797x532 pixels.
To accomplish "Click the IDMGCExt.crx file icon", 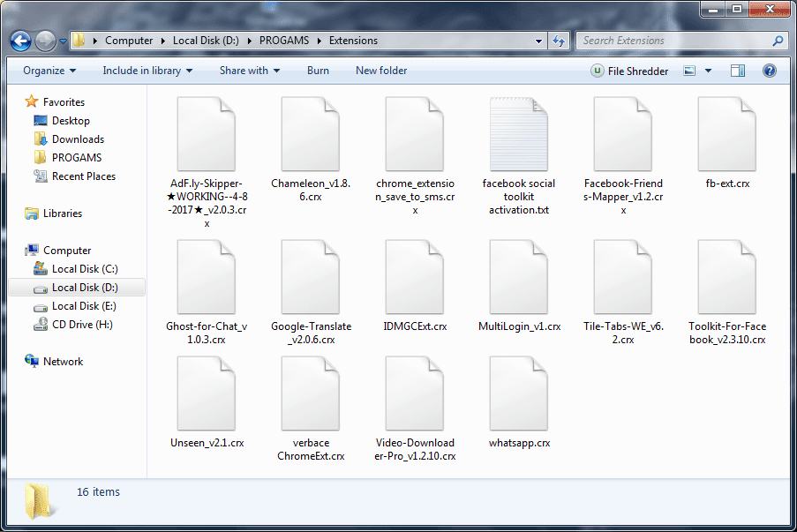I will tap(414, 277).
